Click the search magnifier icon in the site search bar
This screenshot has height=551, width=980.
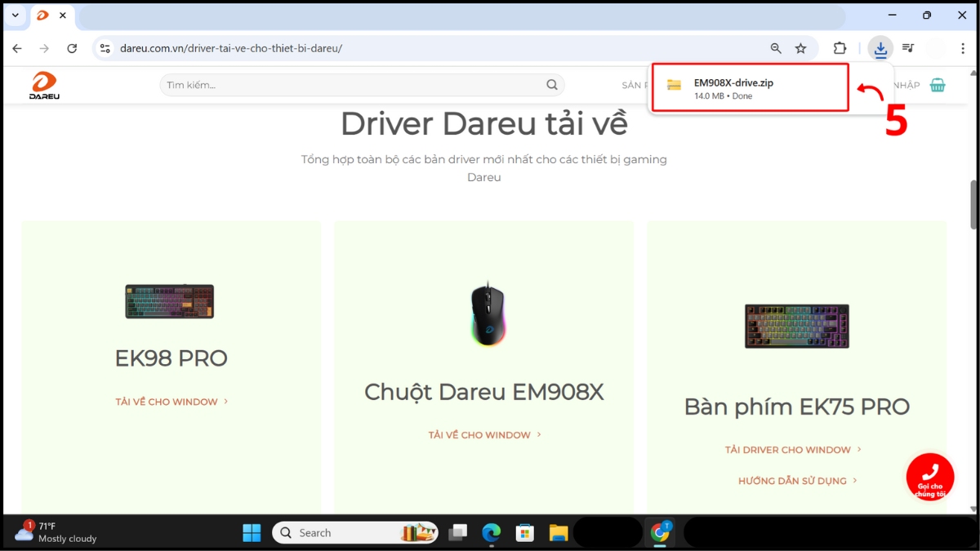coord(551,84)
